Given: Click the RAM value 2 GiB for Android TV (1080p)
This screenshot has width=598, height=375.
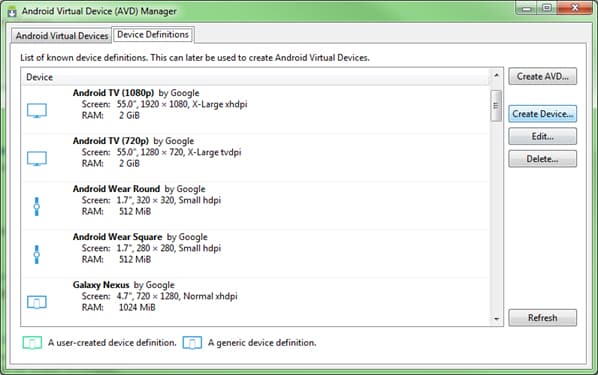Looking at the screenshot, I should click(x=129, y=116).
